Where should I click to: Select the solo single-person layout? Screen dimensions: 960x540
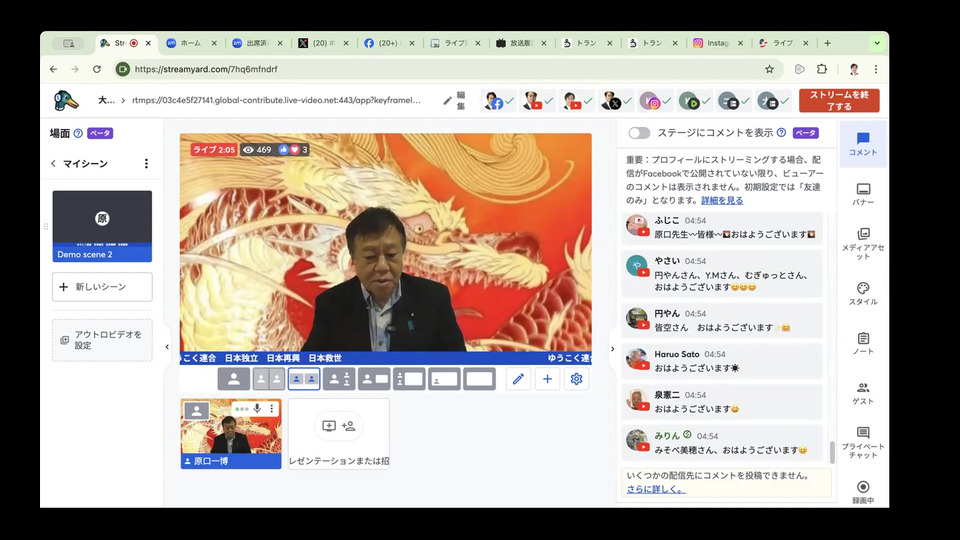click(x=233, y=379)
